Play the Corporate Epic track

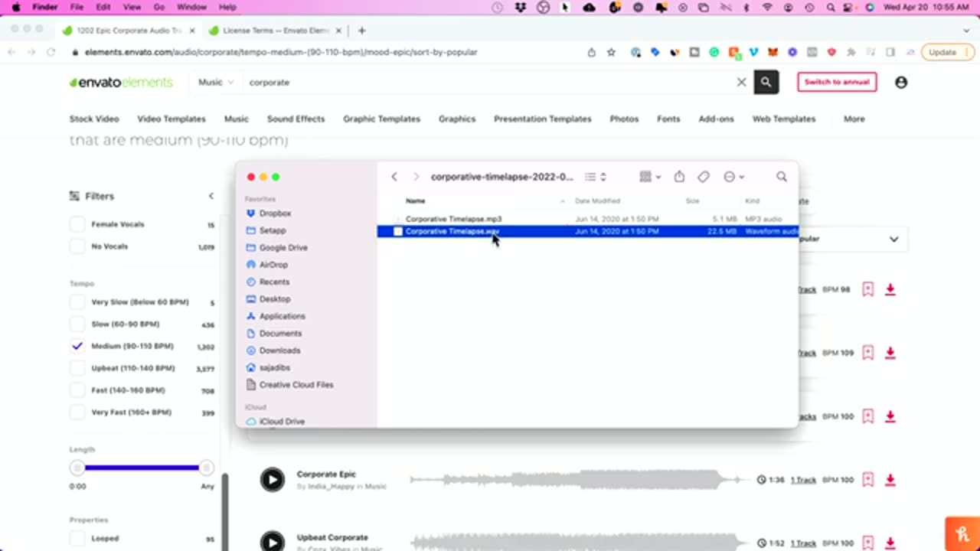[x=272, y=480]
